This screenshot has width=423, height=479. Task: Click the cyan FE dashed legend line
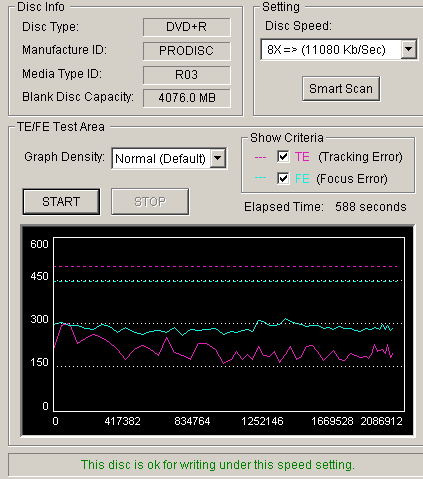[260, 178]
